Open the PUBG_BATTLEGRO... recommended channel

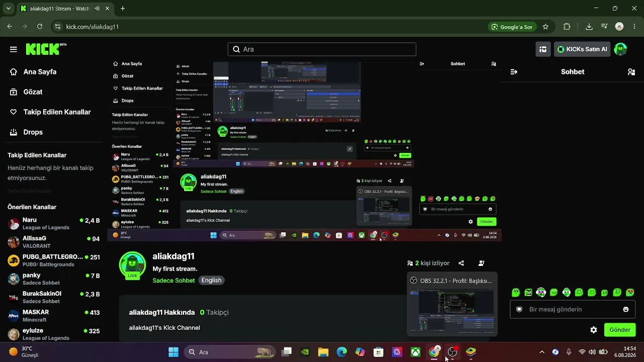53,260
